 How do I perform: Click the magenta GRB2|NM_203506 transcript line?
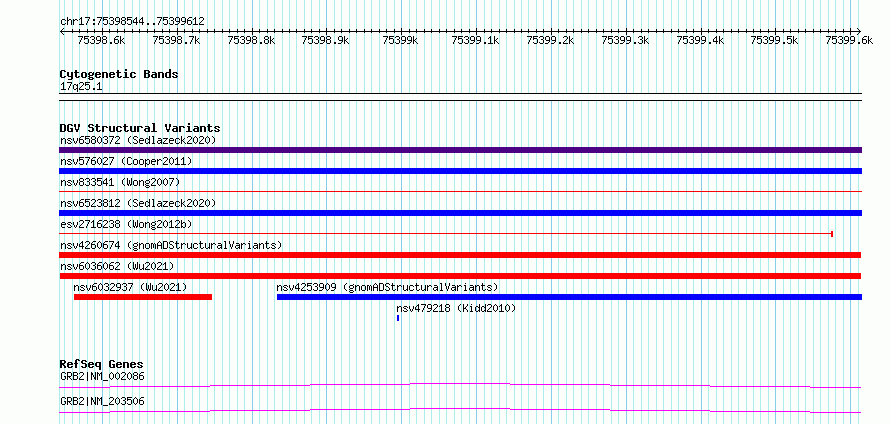[x=460, y=410]
